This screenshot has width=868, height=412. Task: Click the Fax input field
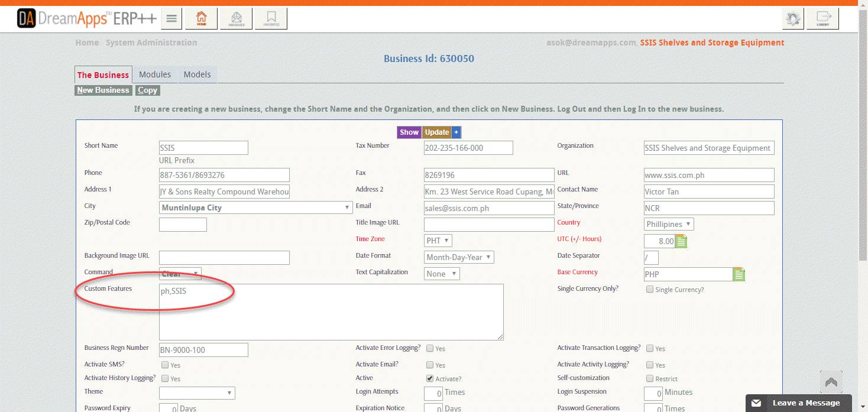point(489,175)
